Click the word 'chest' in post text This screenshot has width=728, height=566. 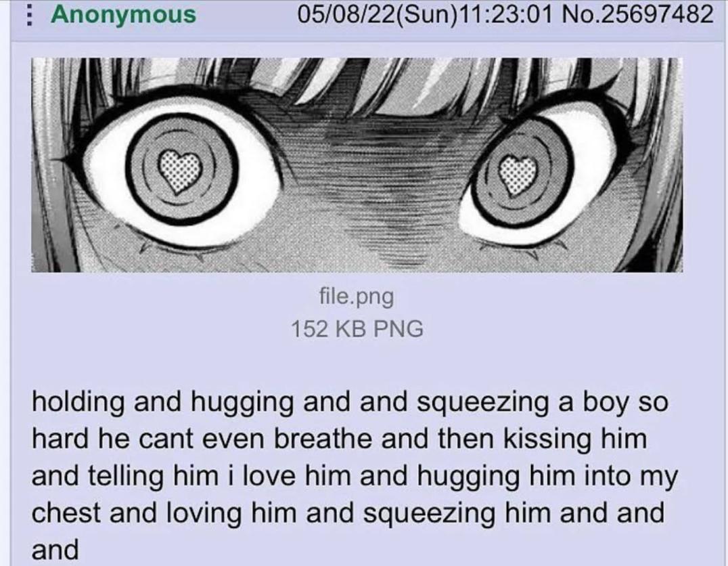(x=66, y=513)
